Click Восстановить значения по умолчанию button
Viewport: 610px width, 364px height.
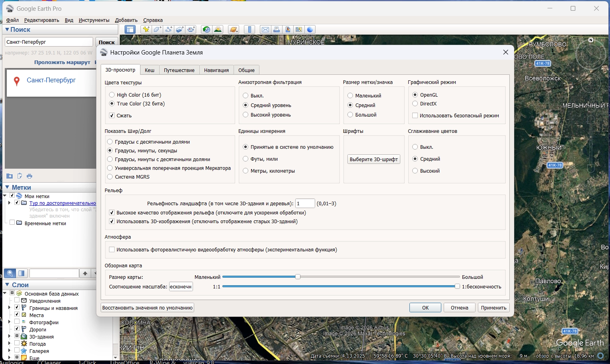point(147,308)
